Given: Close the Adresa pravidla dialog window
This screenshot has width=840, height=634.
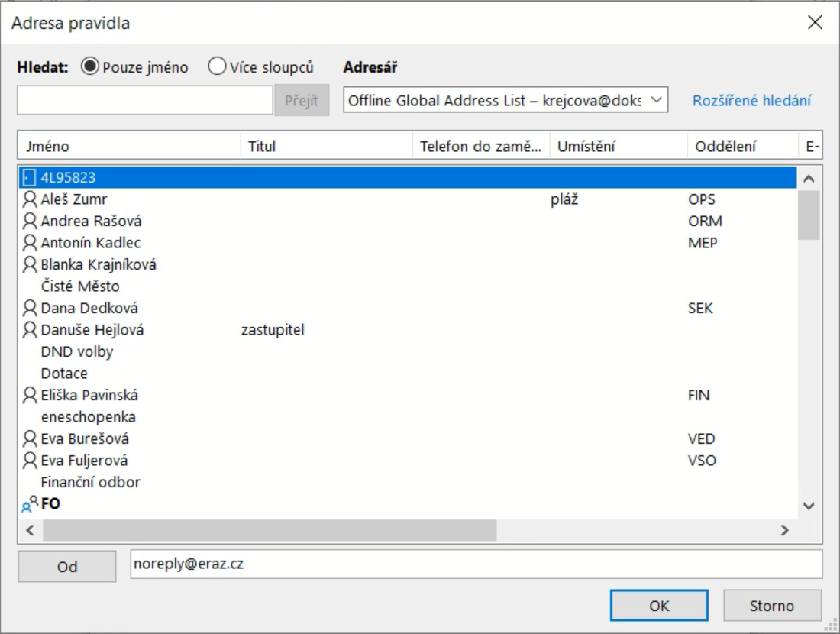Looking at the screenshot, I should [x=815, y=23].
